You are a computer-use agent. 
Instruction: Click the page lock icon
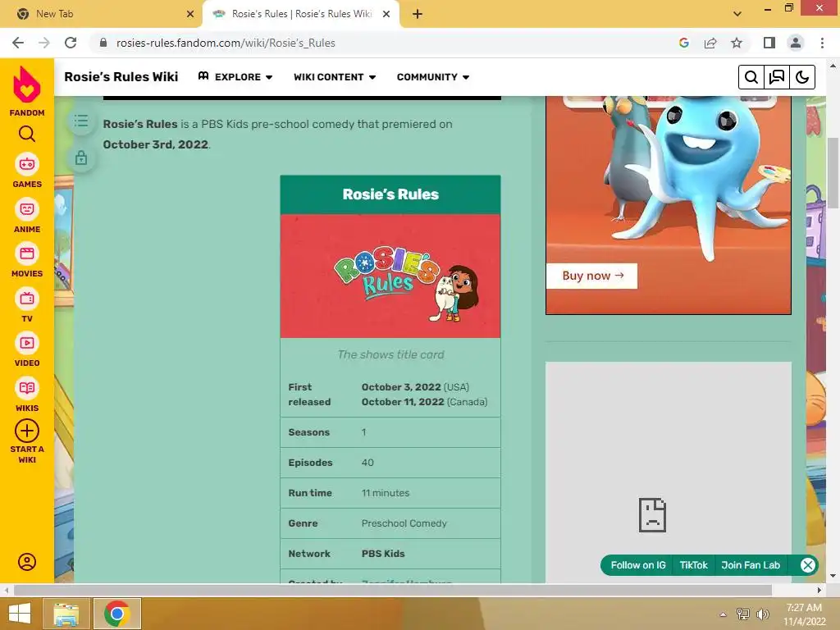[x=81, y=158]
